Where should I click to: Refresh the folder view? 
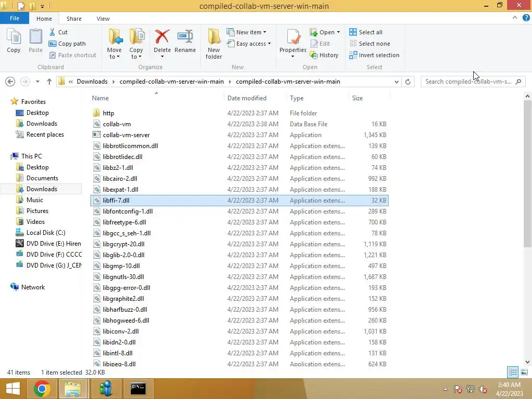[x=408, y=82]
